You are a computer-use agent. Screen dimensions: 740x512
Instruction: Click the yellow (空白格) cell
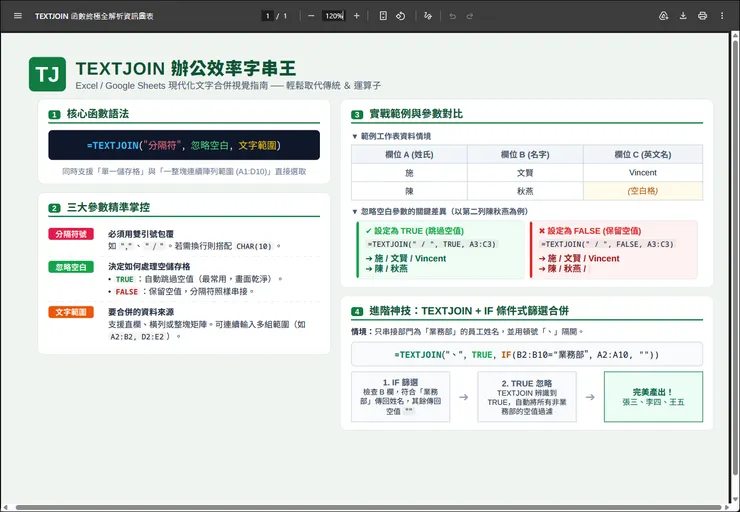click(643, 191)
